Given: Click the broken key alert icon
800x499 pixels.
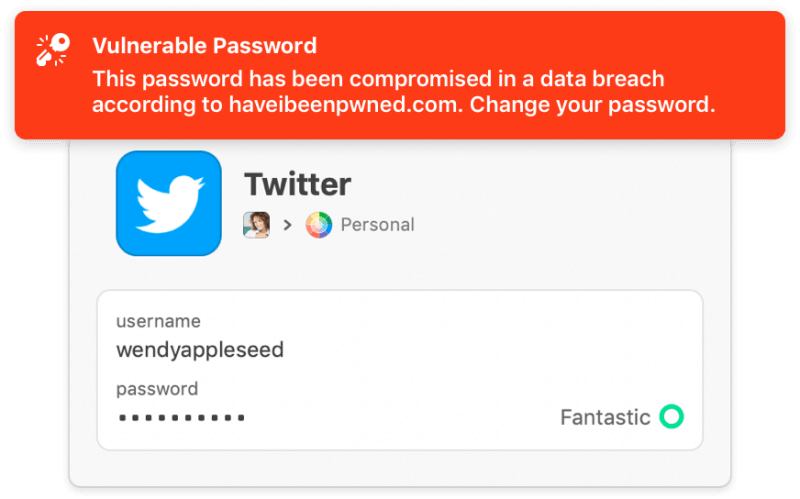Looking at the screenshot, I should 52,49.
